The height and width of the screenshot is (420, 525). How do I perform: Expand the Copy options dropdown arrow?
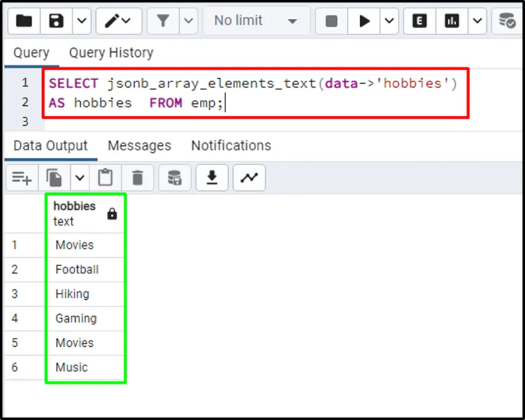80,178
